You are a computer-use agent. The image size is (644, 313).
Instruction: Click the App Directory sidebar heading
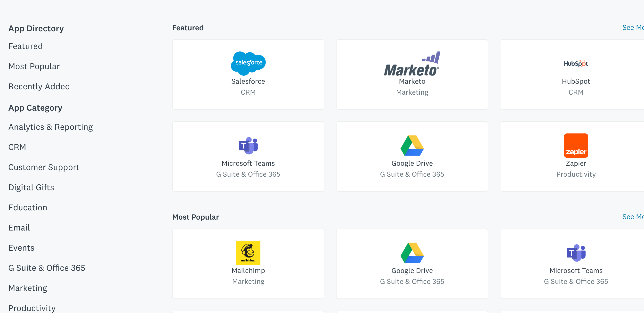[36, 29]
